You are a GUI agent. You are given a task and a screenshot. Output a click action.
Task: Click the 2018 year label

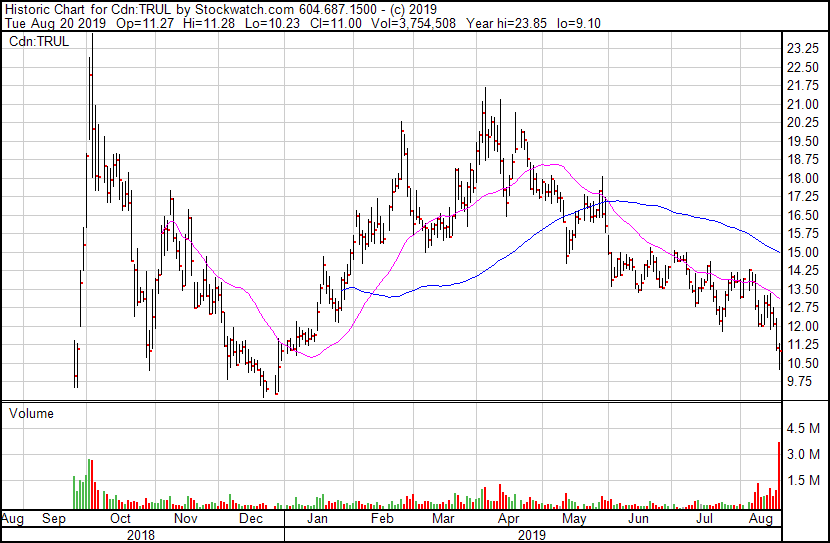141,535
